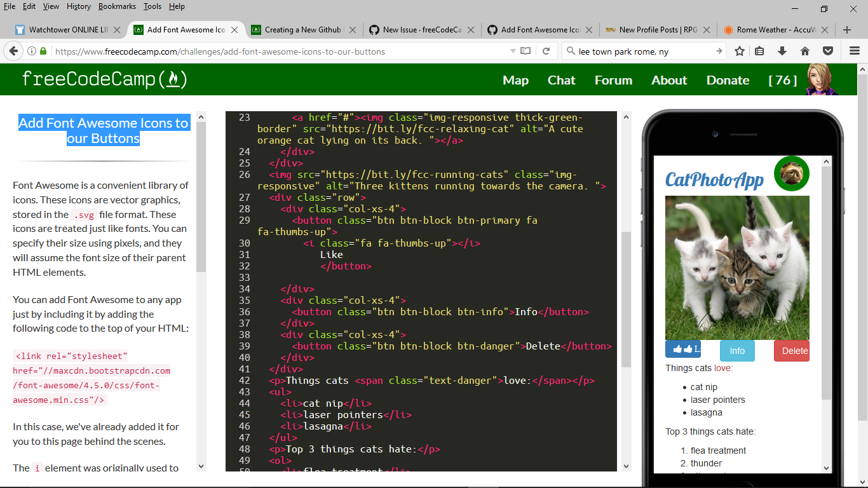Go to the browser home page

coord(805,51)
